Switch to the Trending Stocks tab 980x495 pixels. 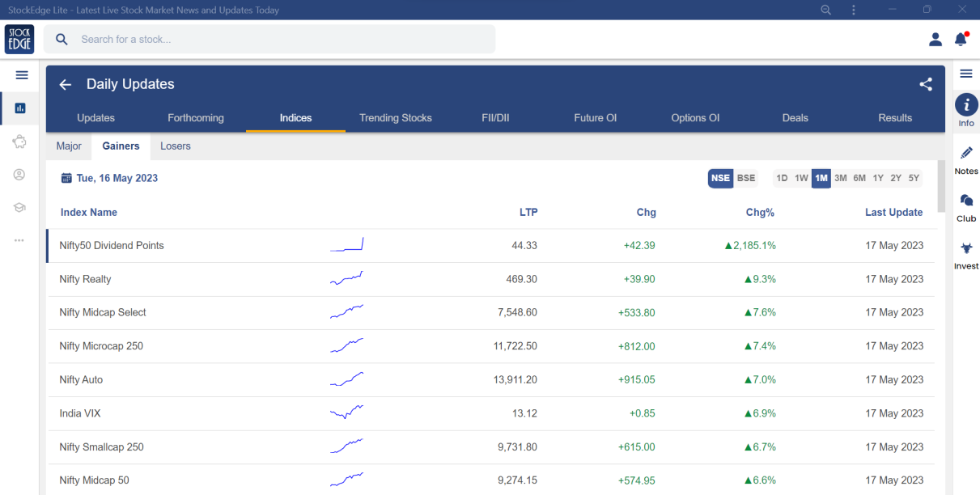click(395, 118)
